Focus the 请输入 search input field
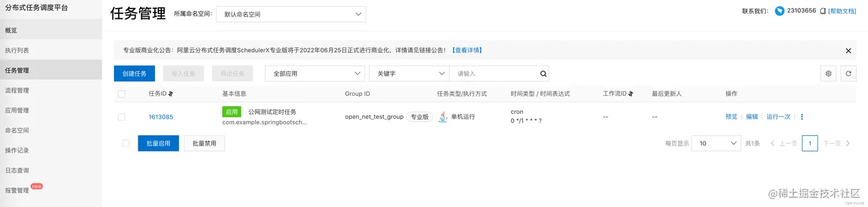Viewport: 868px width, 207px height. 494,73
